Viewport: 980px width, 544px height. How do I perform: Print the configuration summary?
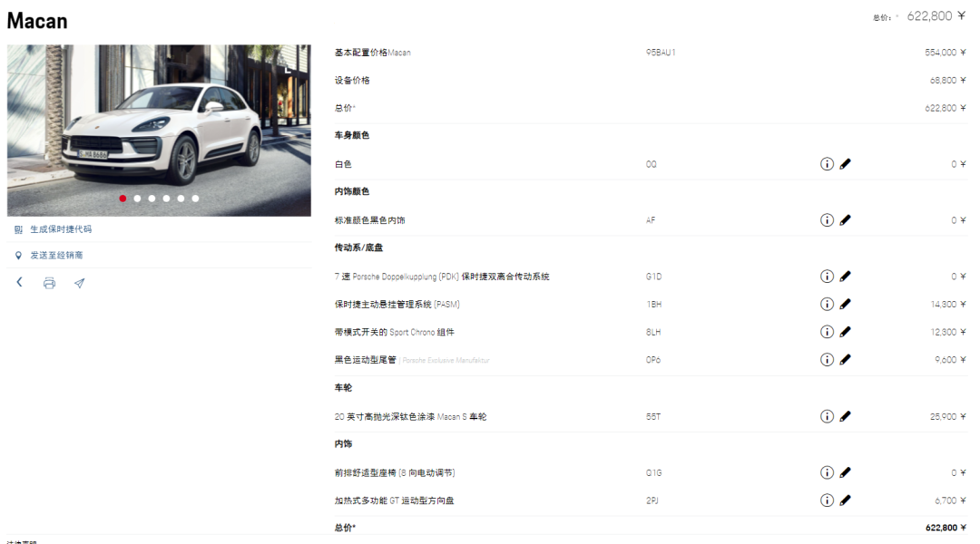pyautogui.click(x=49, y=283)
